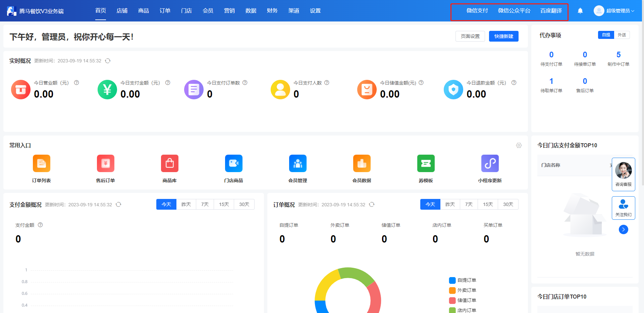Go to the 首页 menu
Screen dimensions: 644x313
(x=101, y=11)
